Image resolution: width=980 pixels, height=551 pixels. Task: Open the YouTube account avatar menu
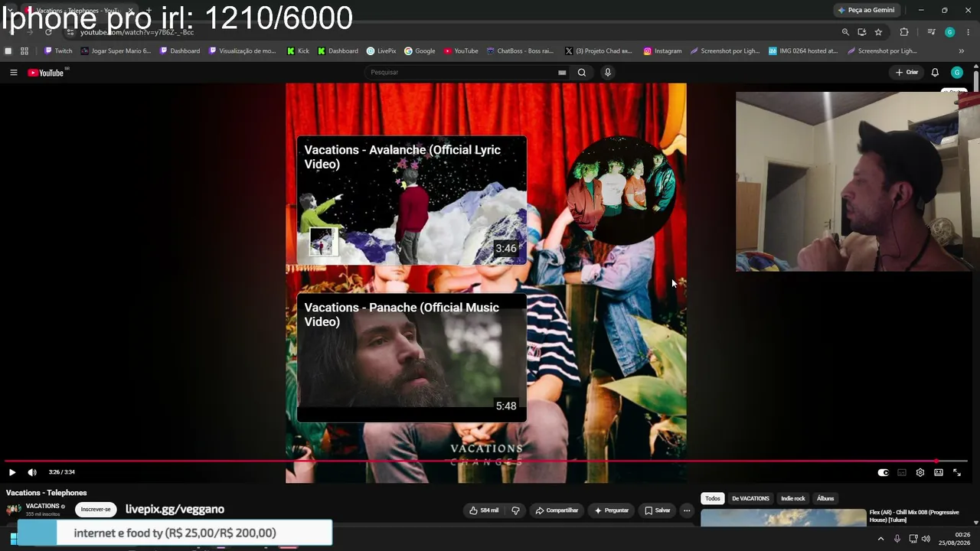[x=956, y=73]
